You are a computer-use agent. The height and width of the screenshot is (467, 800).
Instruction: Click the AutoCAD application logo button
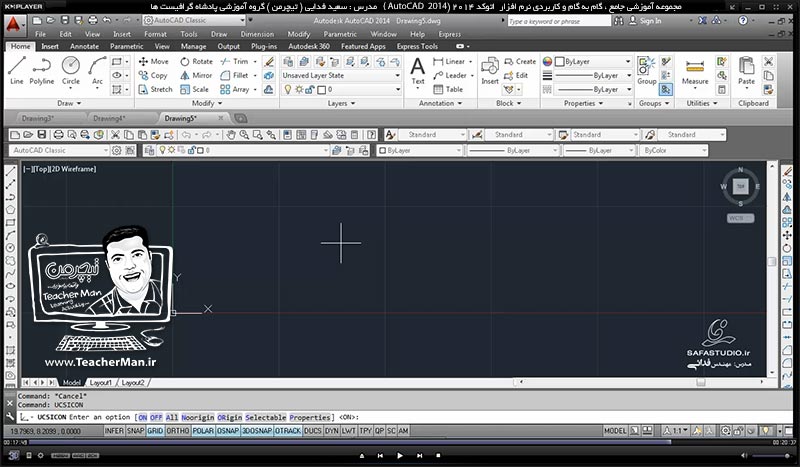(14, 24)
